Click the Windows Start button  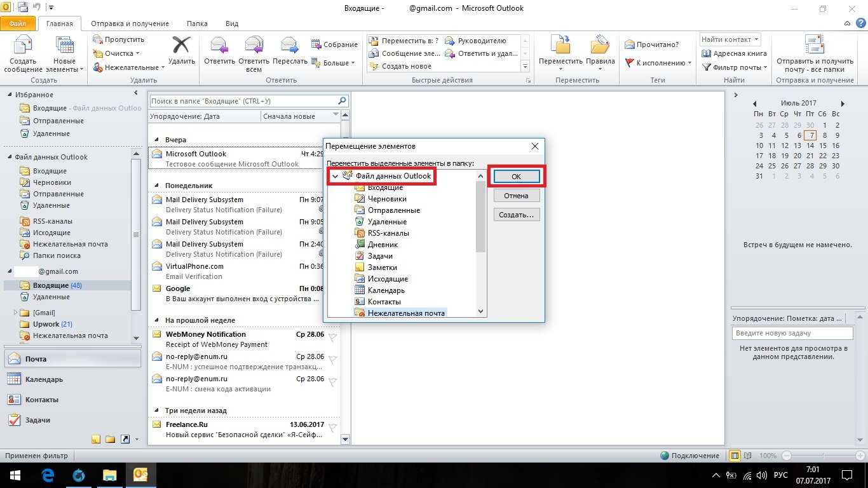click(x=15, y=475)
